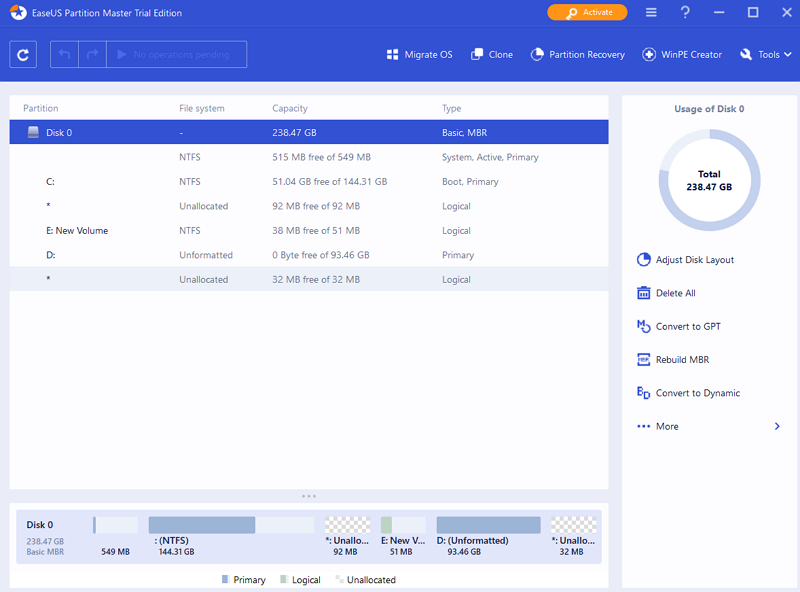The height and width of the screenshot is (592, 800).
Task: Start Partition Recovery
Action: coord(577,55)
